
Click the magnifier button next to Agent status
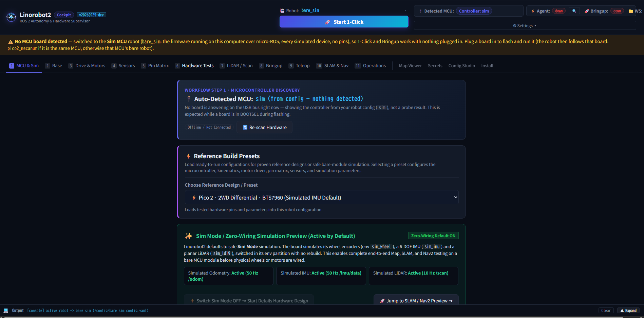[574, 11]
